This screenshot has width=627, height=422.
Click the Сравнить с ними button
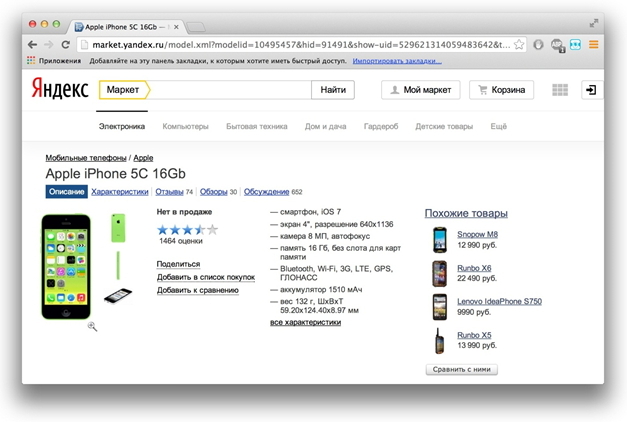[461, 369]
